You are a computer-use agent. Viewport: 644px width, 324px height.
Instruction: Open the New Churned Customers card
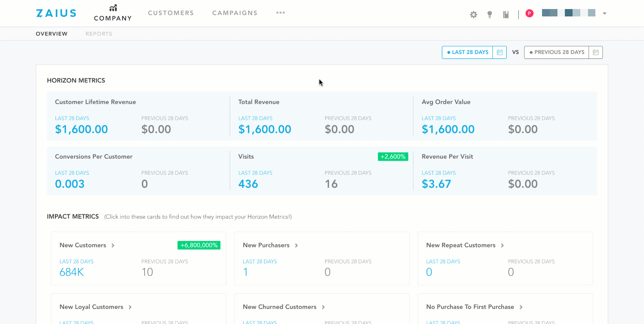pyautogui.click(x=322, y=309)
